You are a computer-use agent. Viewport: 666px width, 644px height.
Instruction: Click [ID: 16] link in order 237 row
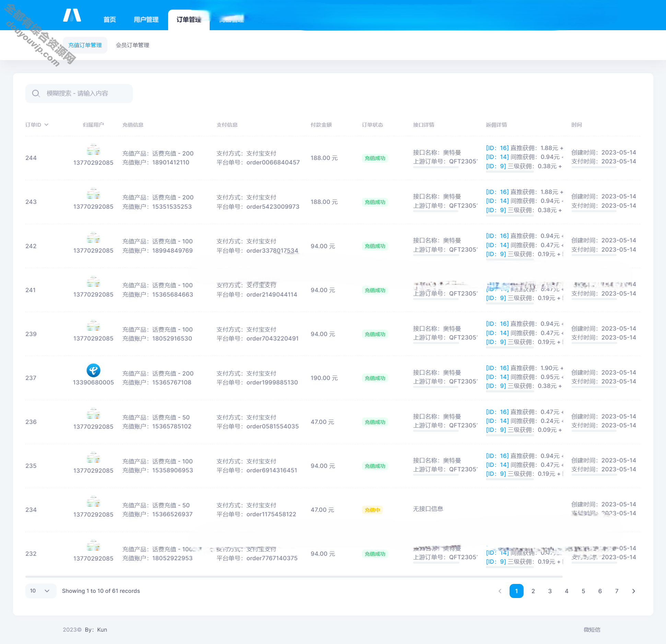(497, 368)
